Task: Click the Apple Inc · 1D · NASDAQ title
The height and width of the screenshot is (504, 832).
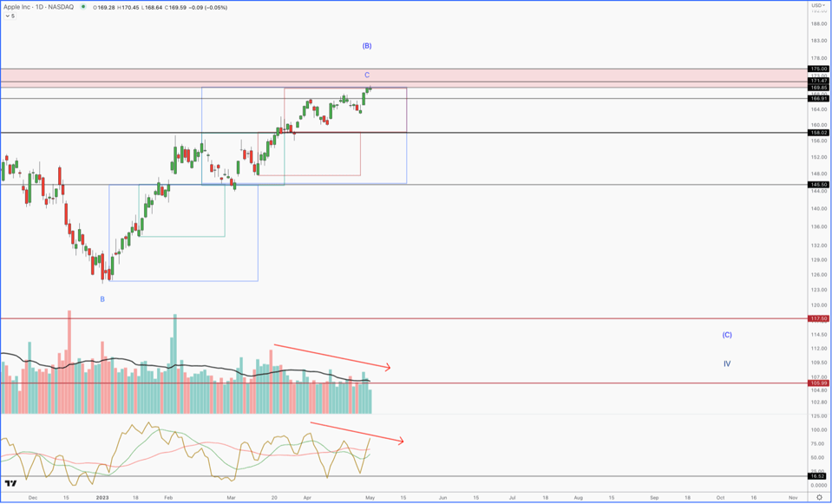Action: 39,8
